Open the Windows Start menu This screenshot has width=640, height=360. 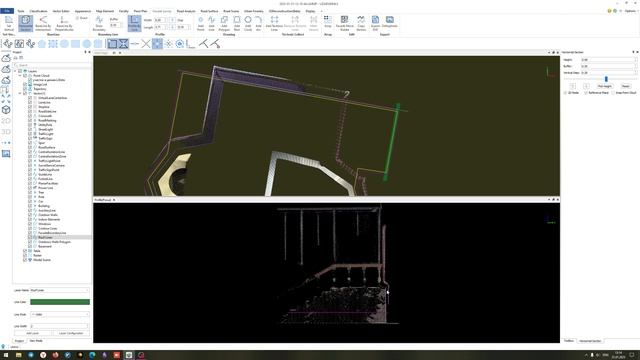point(6,355)
